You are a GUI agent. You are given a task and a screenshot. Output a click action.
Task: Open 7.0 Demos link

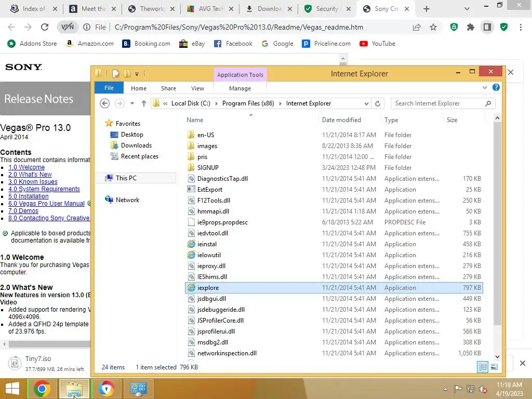pos(23,211)
